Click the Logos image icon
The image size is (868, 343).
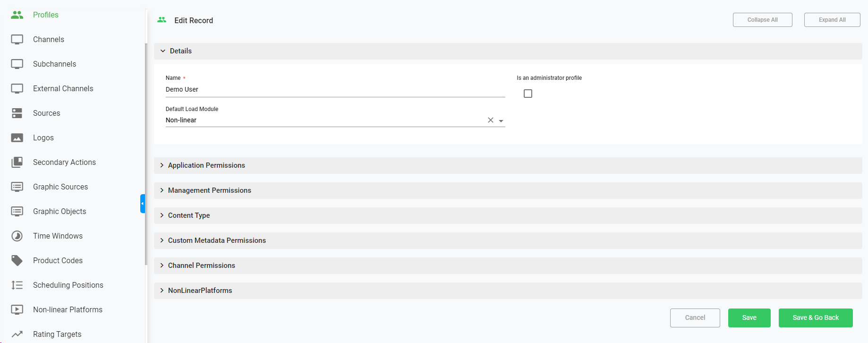(17, 138)
